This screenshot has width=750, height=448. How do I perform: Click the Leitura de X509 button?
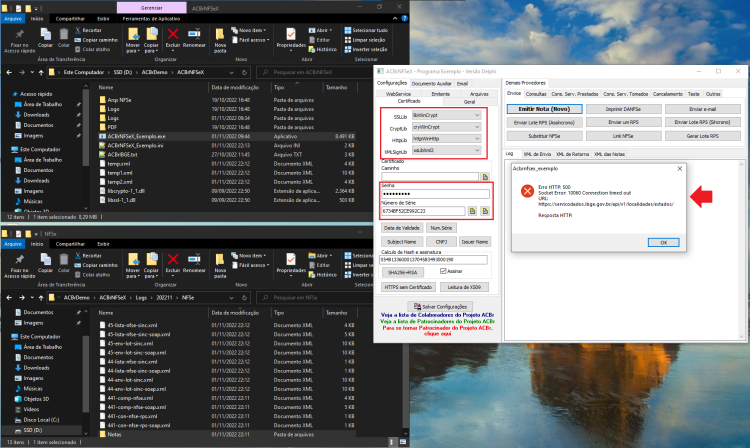click(x=464, y=287)
